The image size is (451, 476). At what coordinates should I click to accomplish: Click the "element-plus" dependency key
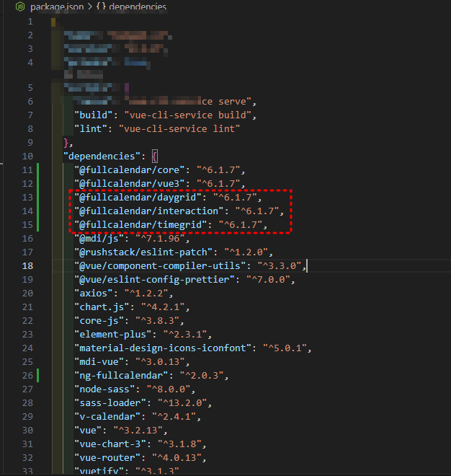click(x=113, y=335)
